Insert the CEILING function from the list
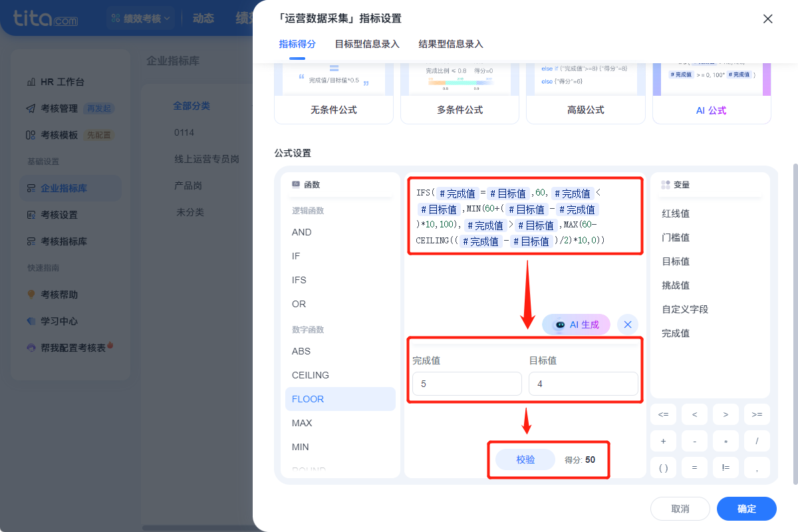The height and width of the screenshot is (532, 798). click(x=311, y=375)
